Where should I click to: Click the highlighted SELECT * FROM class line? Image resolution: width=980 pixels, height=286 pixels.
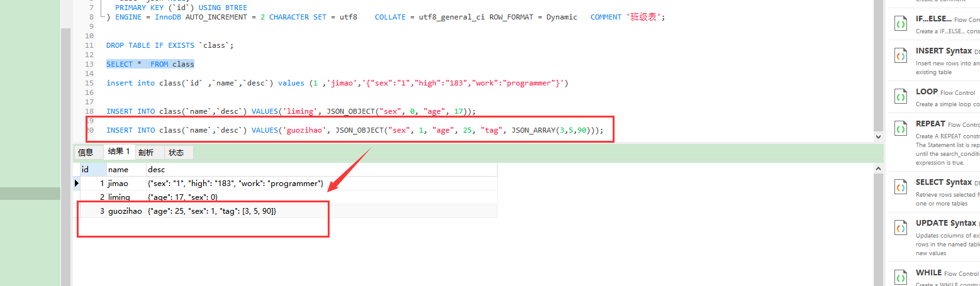(x=150, y=64)
